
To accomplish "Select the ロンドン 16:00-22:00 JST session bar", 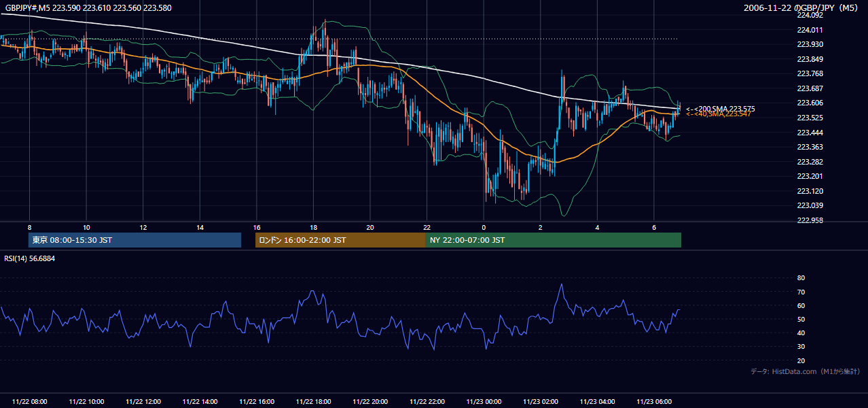I will (340, 240).
